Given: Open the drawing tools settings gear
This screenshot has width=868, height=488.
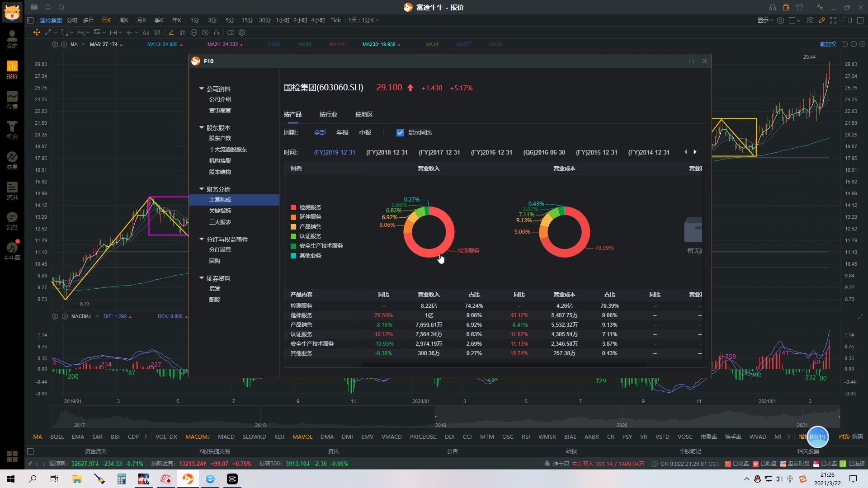Looking at the screenshot, I should tap(242, 33).
